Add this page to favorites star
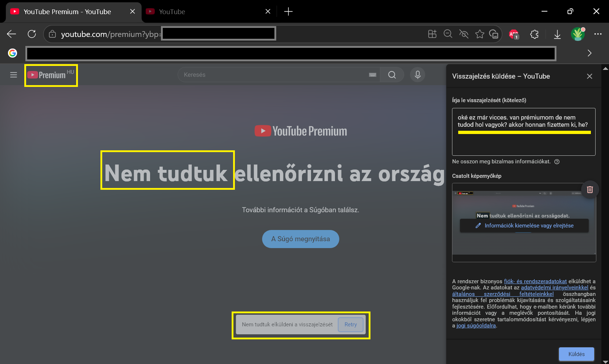Viewport: 609px width, 364px height. pos(480,34)
